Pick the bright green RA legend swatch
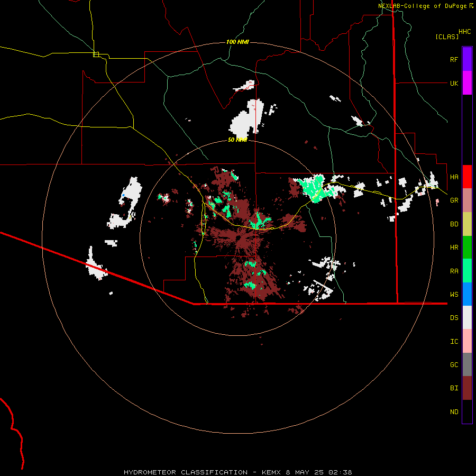 [x=467, y=271]
